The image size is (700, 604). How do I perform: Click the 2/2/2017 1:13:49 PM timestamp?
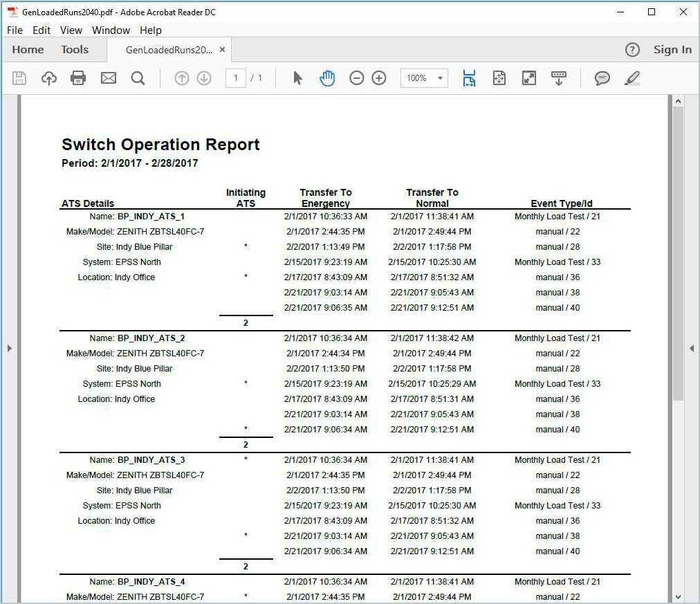(x=326, y=247)
